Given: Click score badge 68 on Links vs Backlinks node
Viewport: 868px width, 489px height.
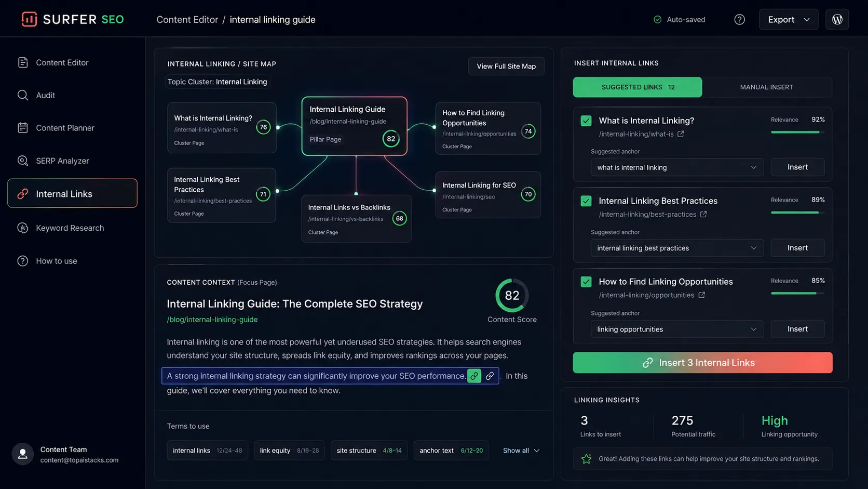Looking at the screenshot, I should pos(399,218).
